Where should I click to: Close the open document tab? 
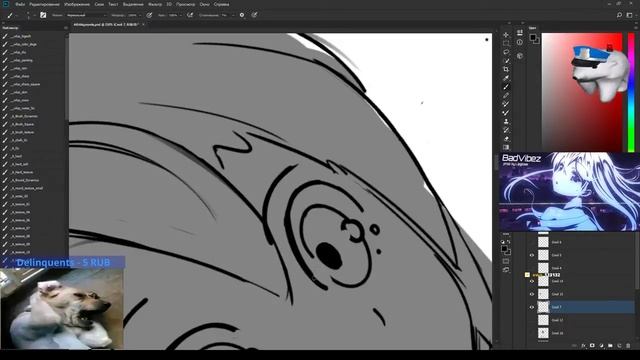[143, 24]
